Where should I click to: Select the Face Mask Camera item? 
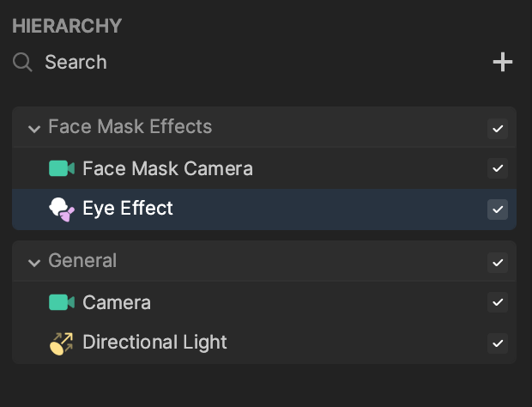click(x=264, y=168)
